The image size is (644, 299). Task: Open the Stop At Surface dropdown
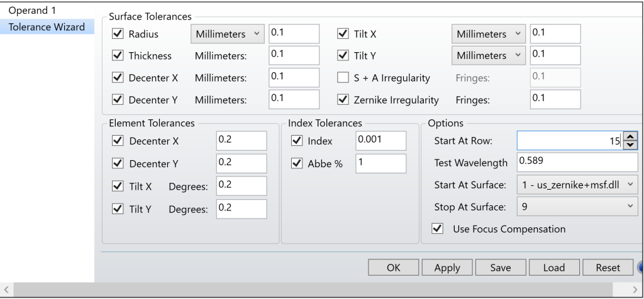tap(577, 206)
